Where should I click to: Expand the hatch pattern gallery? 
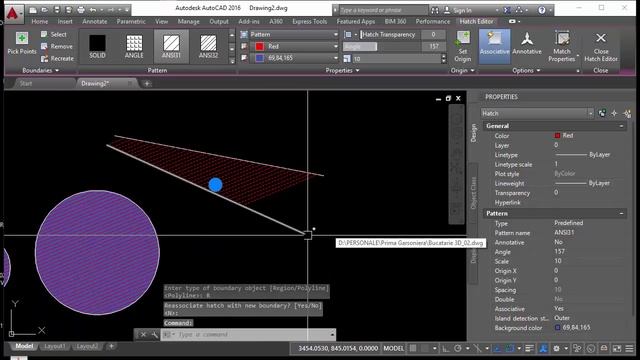tap(232, 61)
